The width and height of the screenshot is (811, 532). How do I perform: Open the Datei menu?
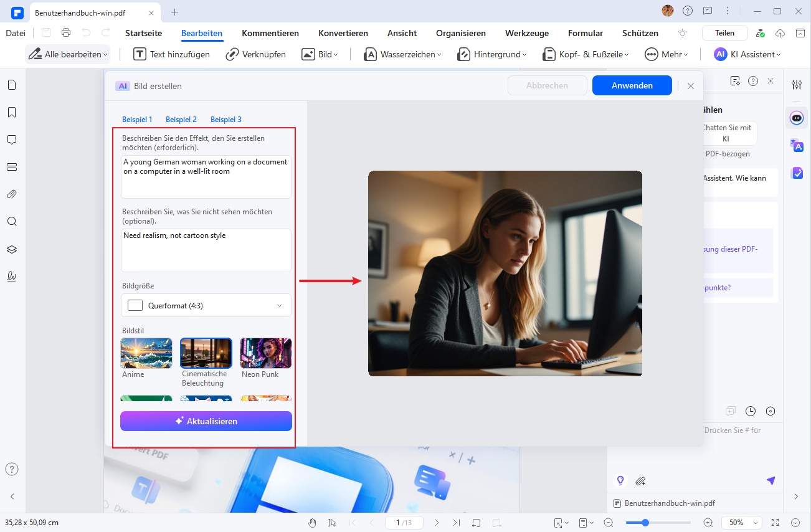pyautogui.click(x=16, y=33)
